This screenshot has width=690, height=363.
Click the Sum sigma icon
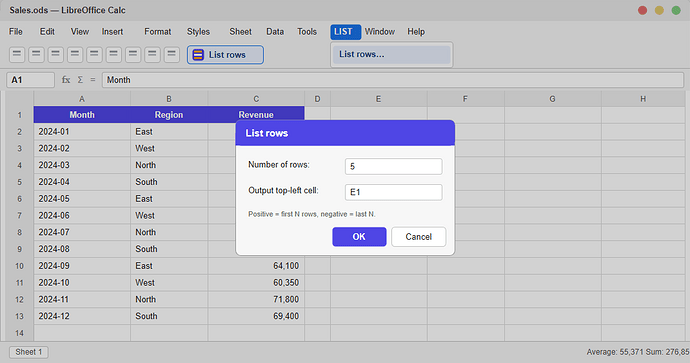[80, 80]
